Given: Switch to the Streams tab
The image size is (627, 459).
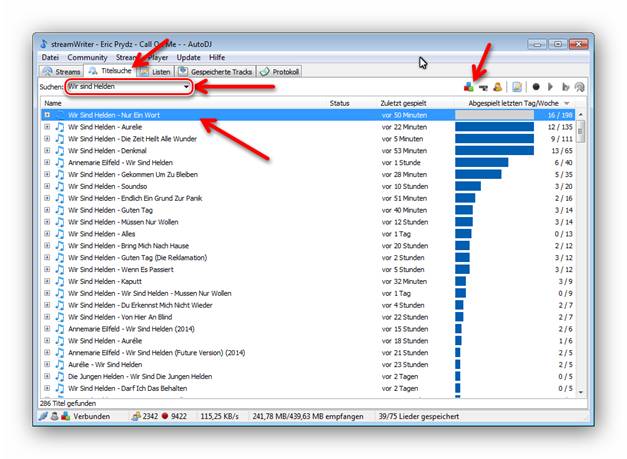Looking at the screenshot, I should point(61,72).
